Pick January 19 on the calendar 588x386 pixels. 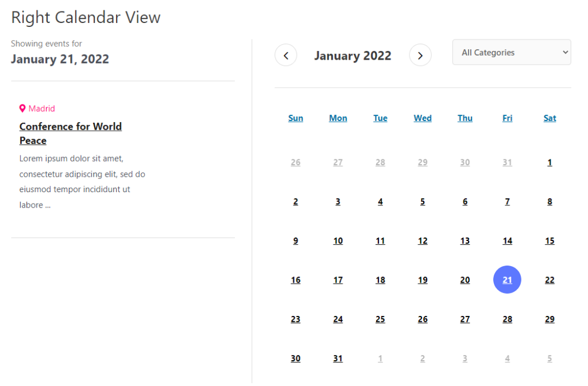[423, 280]
